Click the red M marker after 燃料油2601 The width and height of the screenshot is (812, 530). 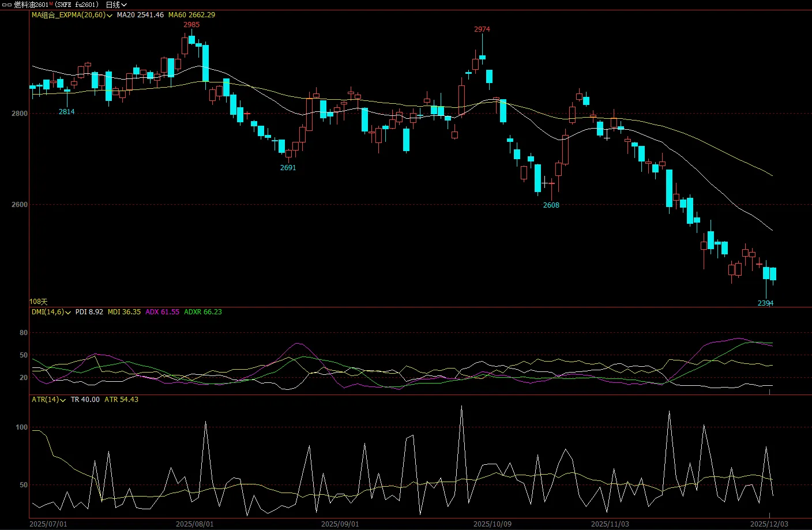[x=51, y=3]
